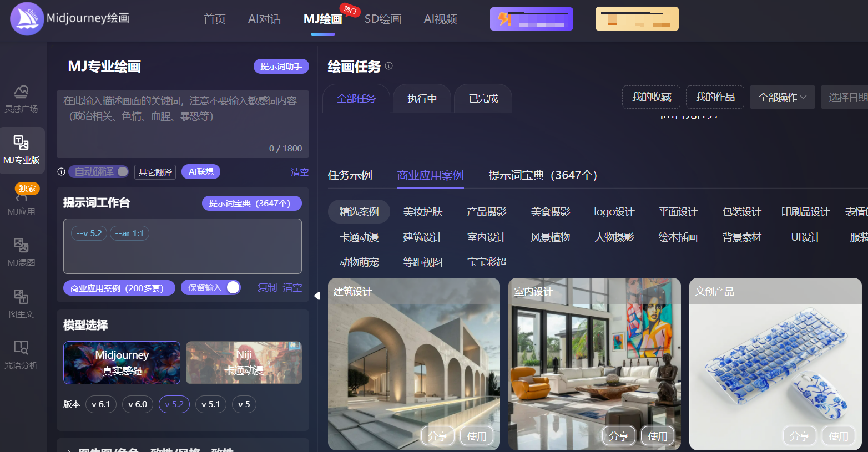Select MJ专业版 in the sidebar
The height and width of the screenshot is (452, 868).
(22, 150)
